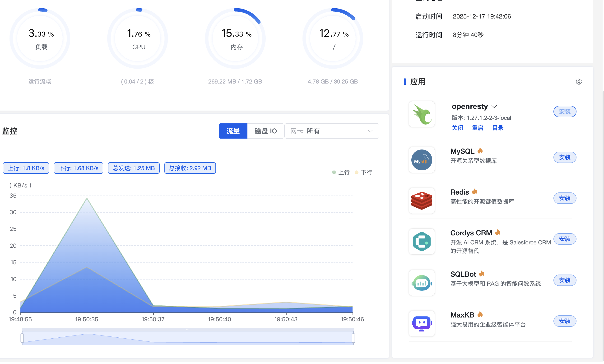Image resolution: width=604 pixels, height=364 pixels.
Task: Open 目录 link for openresty
Action: 498,128
